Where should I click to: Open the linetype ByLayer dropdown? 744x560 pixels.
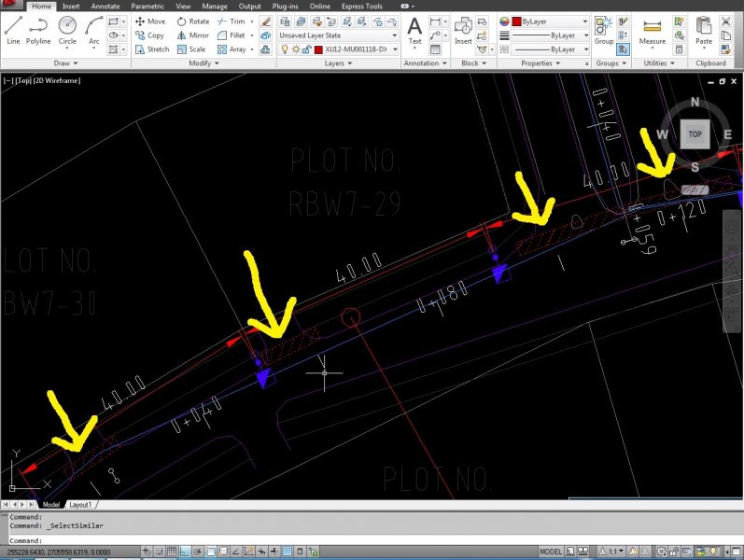click(x=551, y=49)
